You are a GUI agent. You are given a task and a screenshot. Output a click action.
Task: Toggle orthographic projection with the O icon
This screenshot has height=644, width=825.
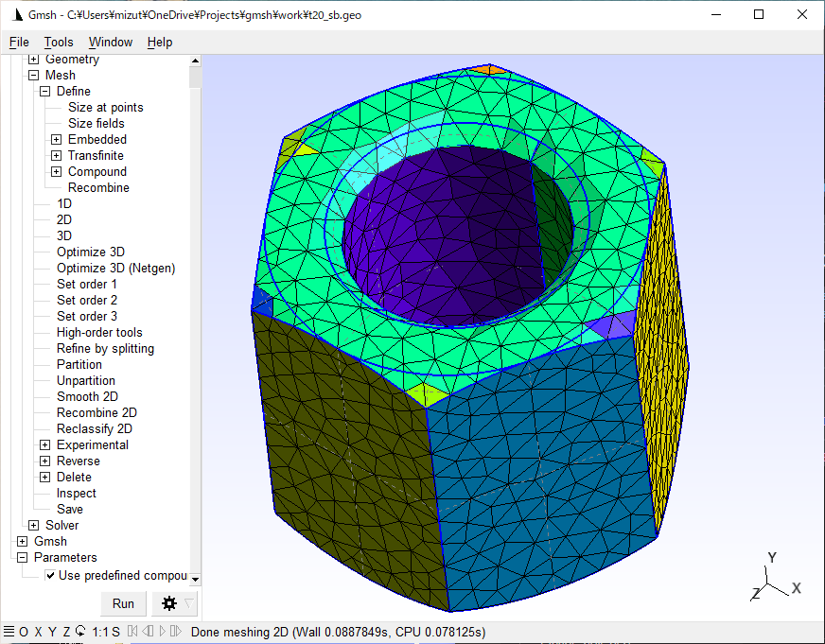click(24, 632)
